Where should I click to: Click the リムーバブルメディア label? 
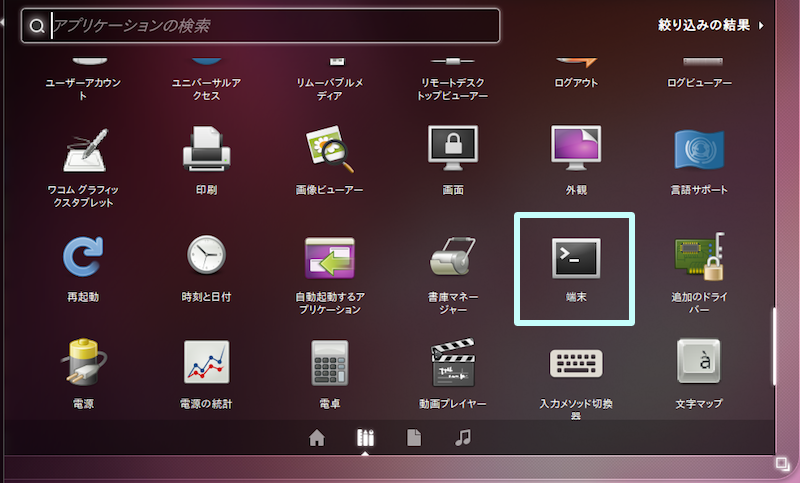click(x=330, y=89)
